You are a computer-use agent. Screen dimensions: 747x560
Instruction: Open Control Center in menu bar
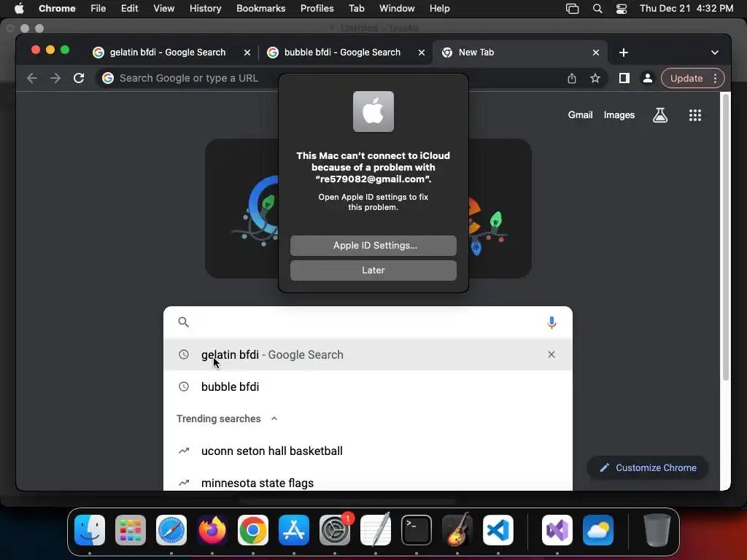(x=622, y=9)
